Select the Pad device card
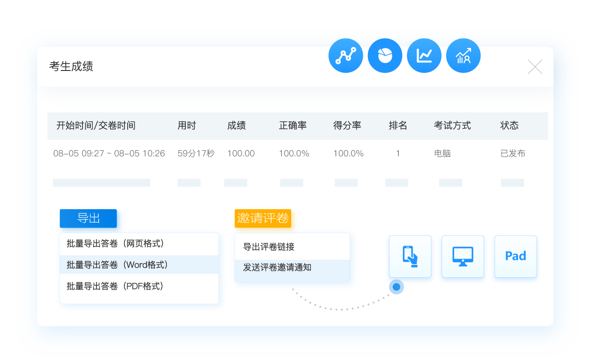Screen dimensions: 590x364 click(516, 257)
